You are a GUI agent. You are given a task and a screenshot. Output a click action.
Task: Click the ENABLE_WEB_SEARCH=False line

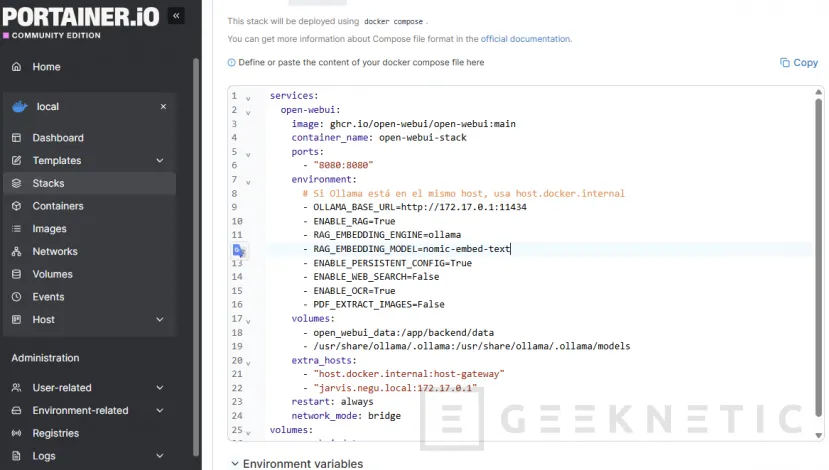click(x=371, y=277)
